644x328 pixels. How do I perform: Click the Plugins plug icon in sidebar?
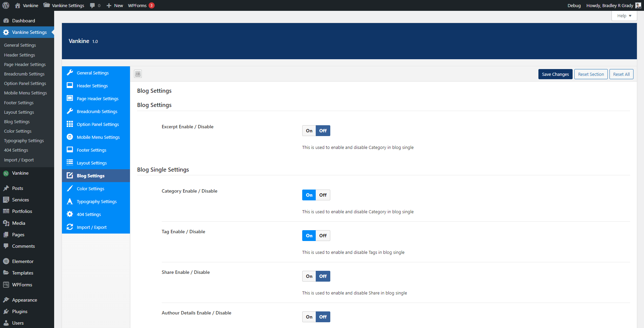tap(6, 311)
